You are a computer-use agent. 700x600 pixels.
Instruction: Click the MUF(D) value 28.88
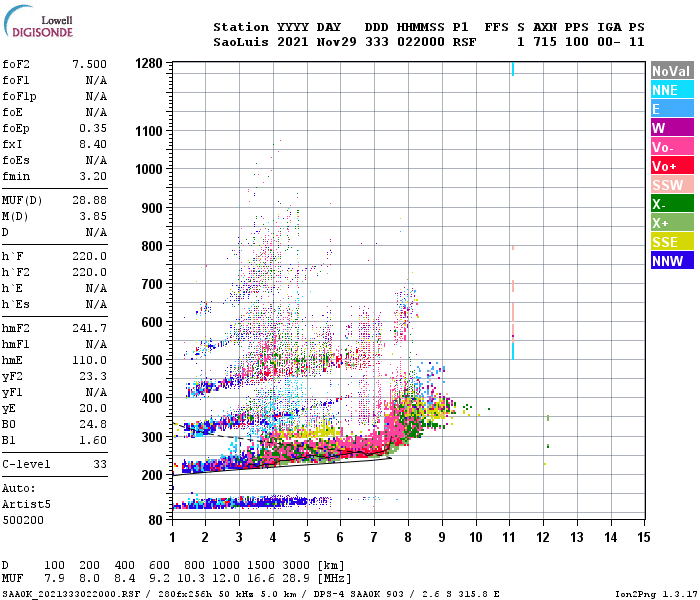pyautogui.click(x=90, y=200)
